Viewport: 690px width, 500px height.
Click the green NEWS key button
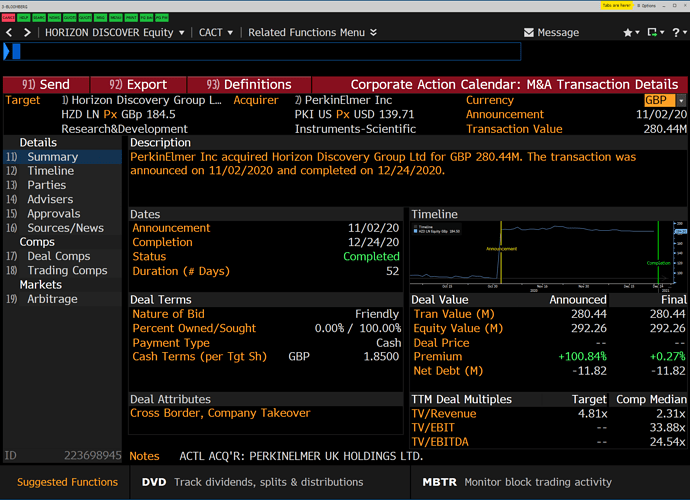(55, 18)
